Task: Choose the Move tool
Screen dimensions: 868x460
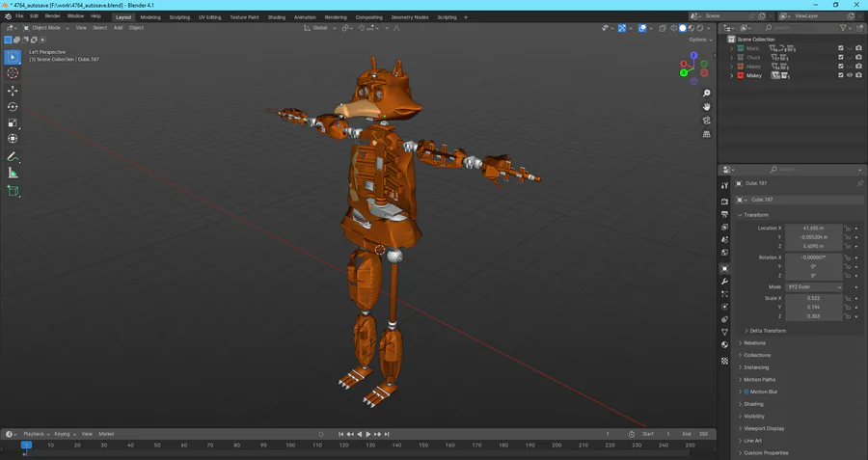Action: 13,91
